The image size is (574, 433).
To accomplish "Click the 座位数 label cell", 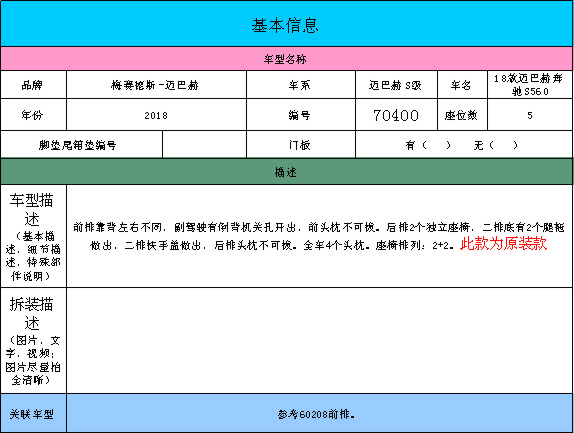I will 462,115.
